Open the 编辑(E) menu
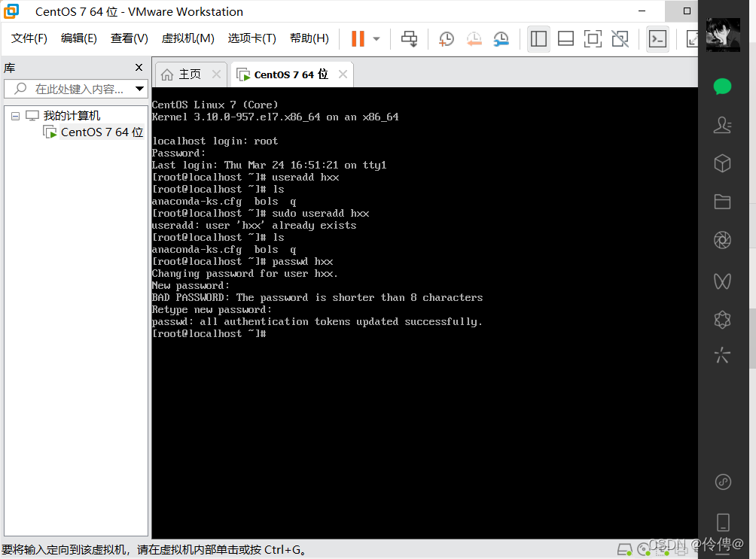Screen dimensions: 756x559 tap(78, 38)
